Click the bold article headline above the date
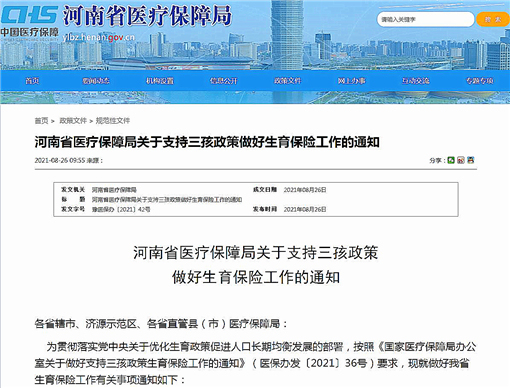 pos(207,142)
